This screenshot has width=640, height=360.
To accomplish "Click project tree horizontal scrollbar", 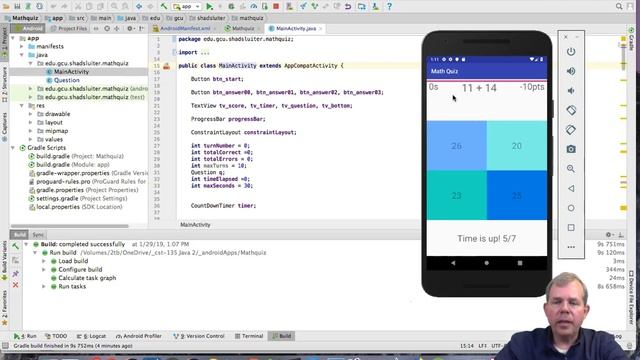I will 69,226.
